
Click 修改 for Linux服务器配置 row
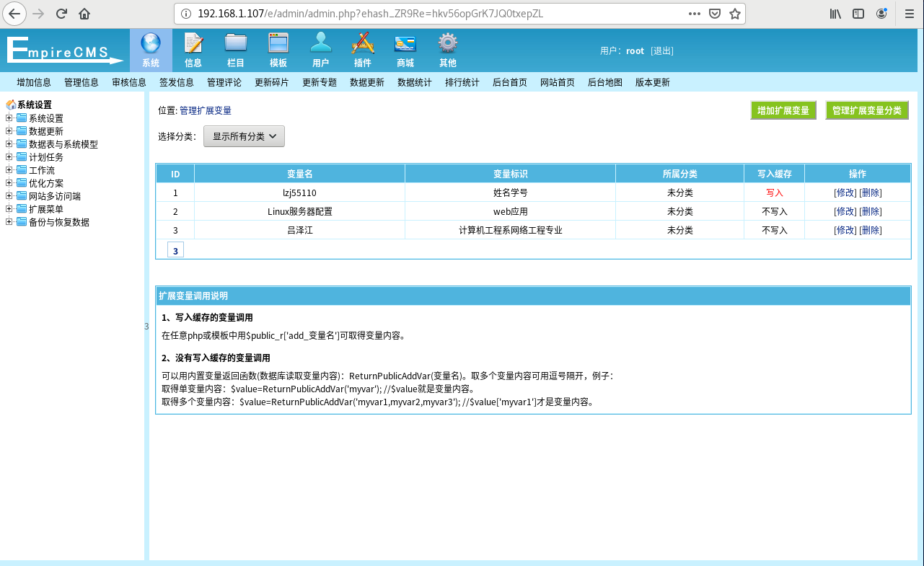tap(845, 212)
